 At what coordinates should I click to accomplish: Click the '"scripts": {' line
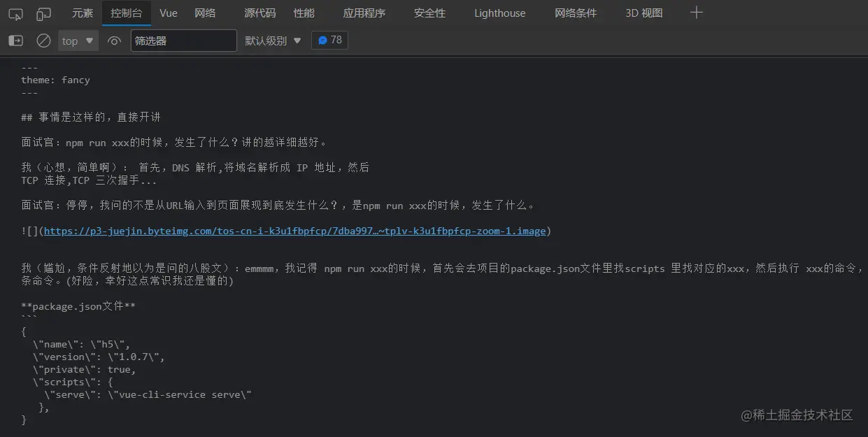coord(73,382)
